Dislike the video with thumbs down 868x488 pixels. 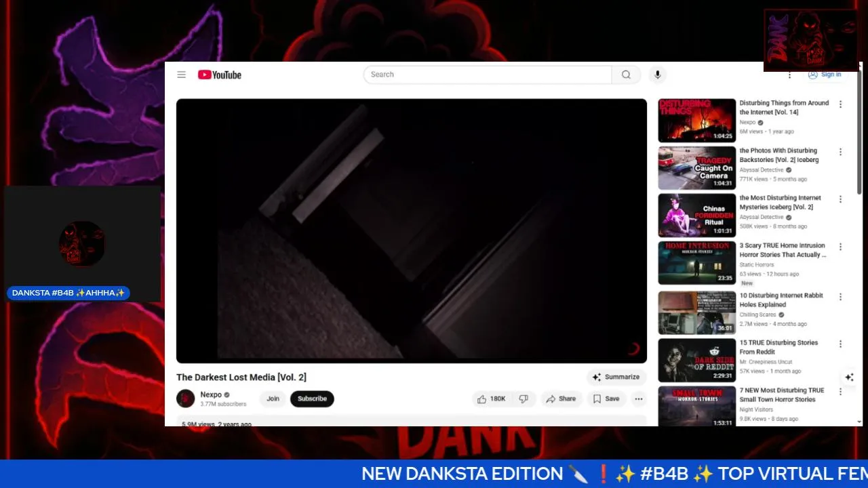click(524, 399)
